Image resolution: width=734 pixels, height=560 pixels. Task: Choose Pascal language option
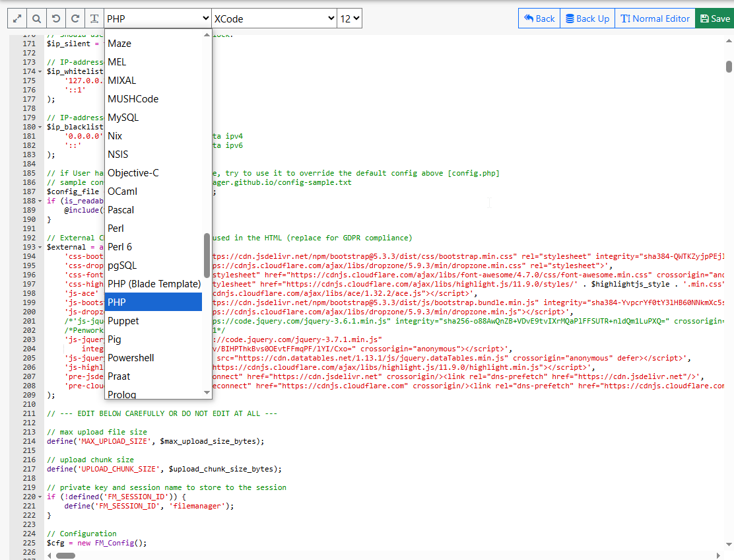(x=154, y=210)
